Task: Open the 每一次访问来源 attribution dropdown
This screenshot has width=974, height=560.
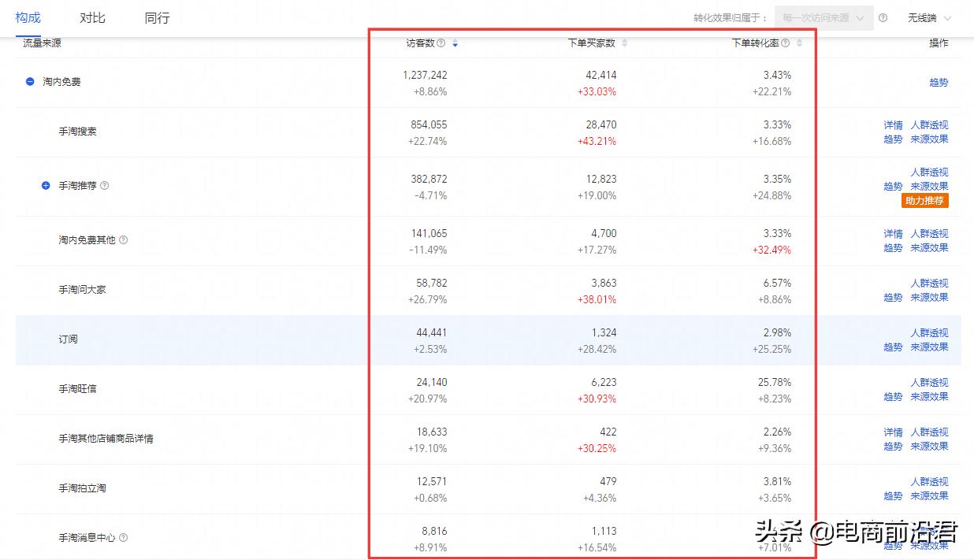Action: (823, 18)
